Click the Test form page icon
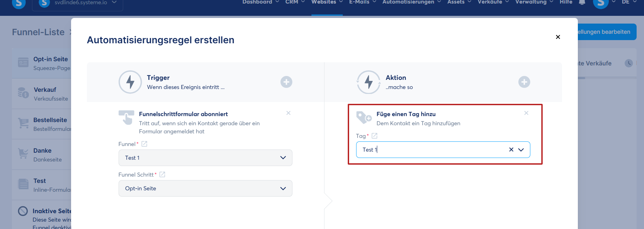The height and width of the screenshot is (229, 644). click(x=23, y=184)
